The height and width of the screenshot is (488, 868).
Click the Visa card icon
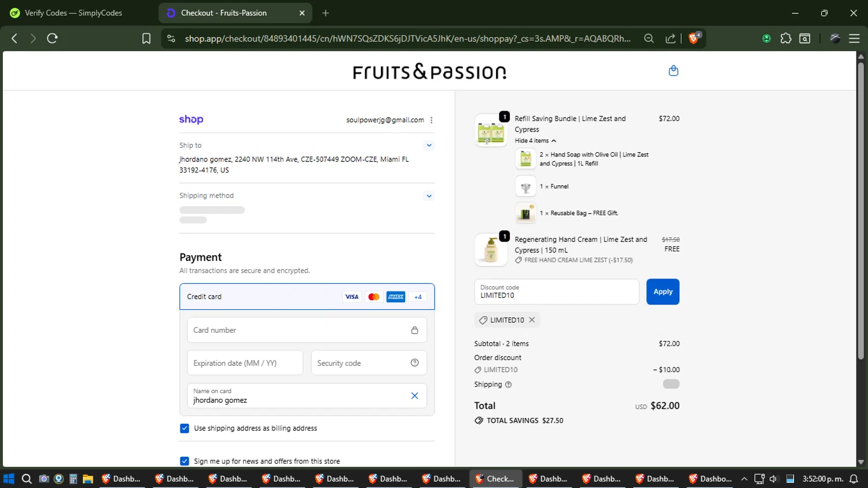(352, 297)
